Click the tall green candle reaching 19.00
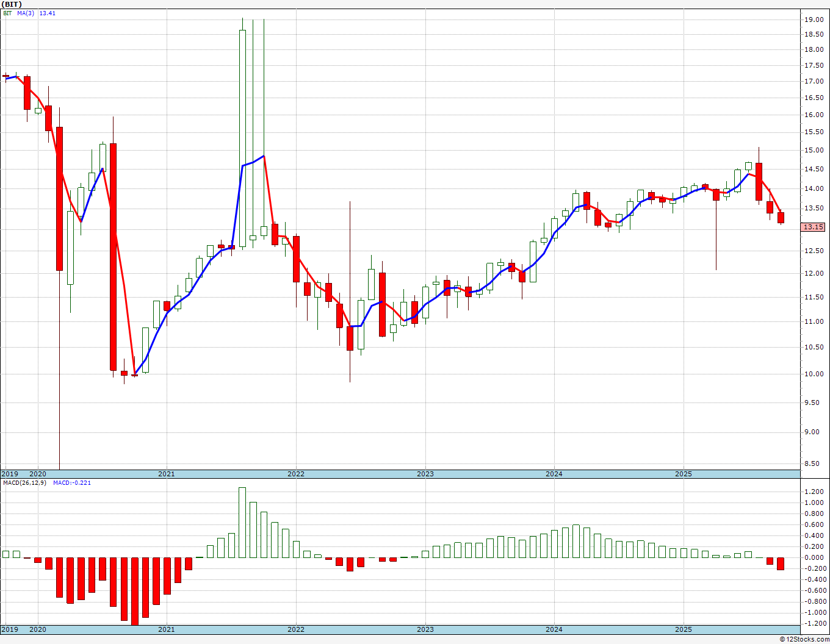The height and width of the screenshot is (644, 830). [x=242, y=138]
